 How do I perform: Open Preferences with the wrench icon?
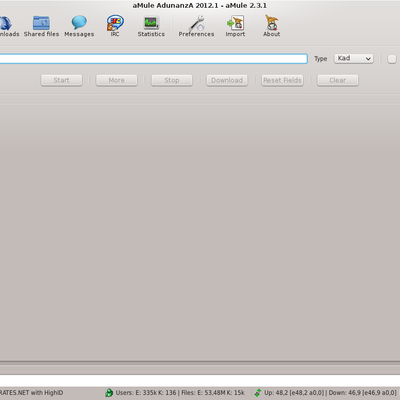pyautogui.click(x=196, y=26)
